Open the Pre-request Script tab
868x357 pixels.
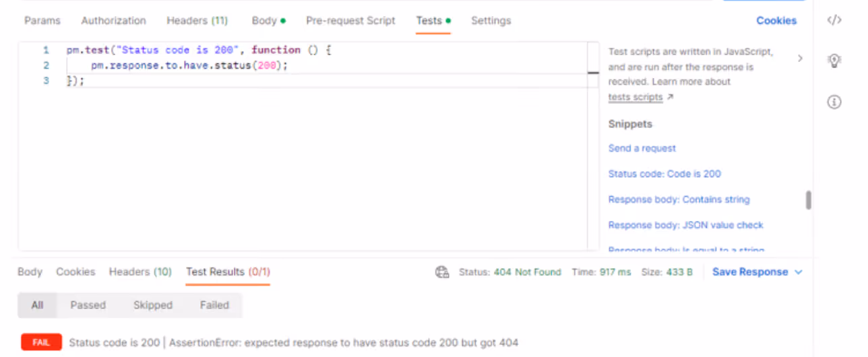350,21
